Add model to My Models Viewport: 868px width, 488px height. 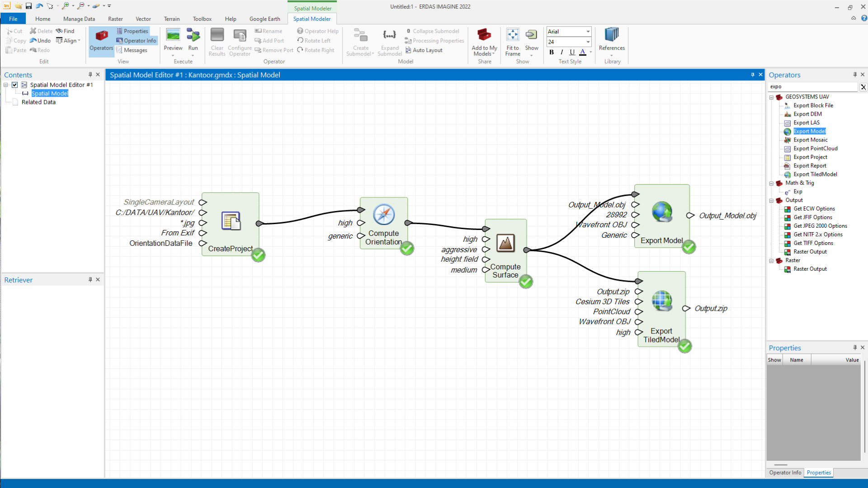[x=484, y=42]
